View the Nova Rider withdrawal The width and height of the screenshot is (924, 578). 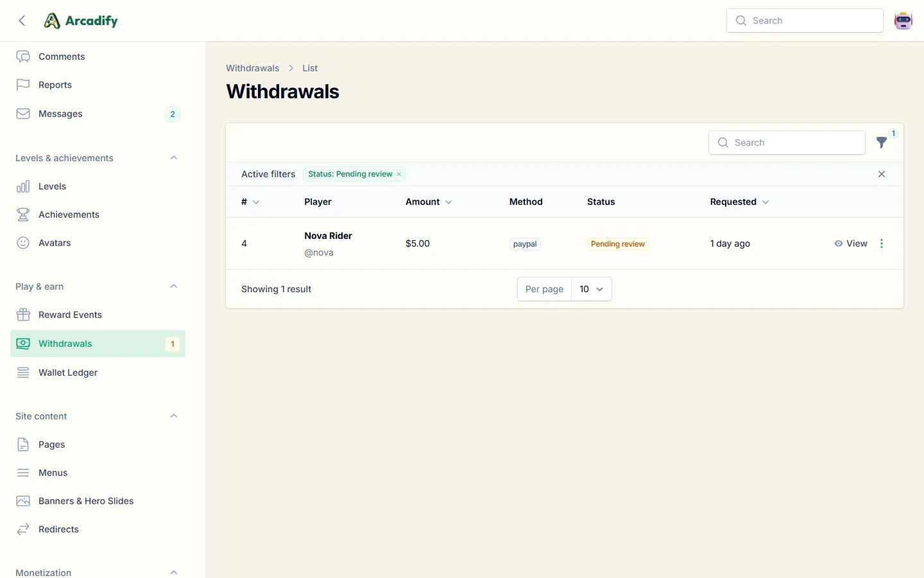click(851, 243)
